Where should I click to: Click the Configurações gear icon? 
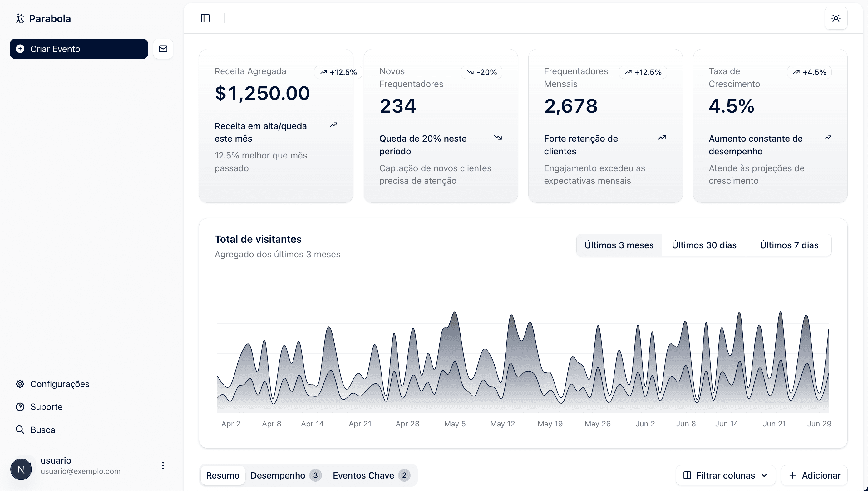pos(20,384)
